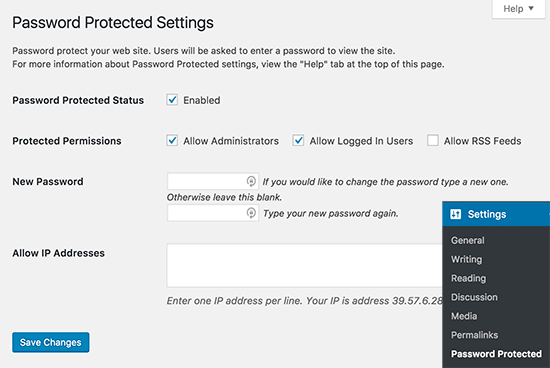Click the Protected Permissions row label
This screenshot has height=368, width=550.
pyautogui.click(x=67, y=141)
